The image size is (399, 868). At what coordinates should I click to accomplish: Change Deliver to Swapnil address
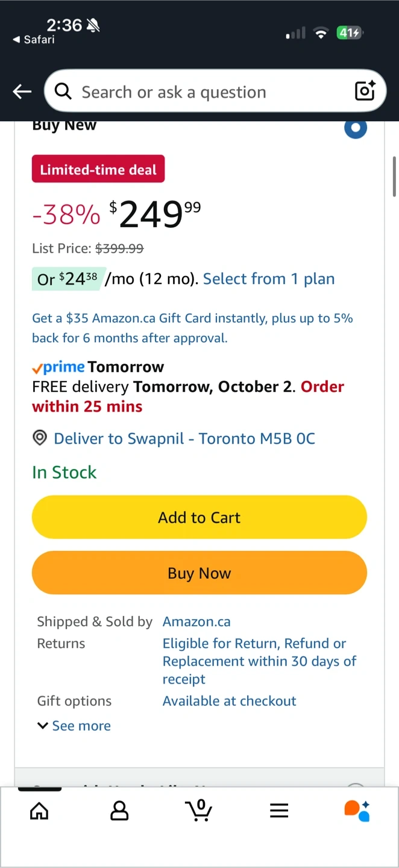point(184,438)
